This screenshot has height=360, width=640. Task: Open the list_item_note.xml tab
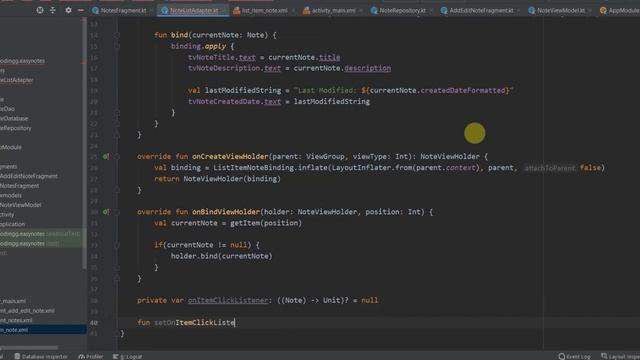point(264,11)
